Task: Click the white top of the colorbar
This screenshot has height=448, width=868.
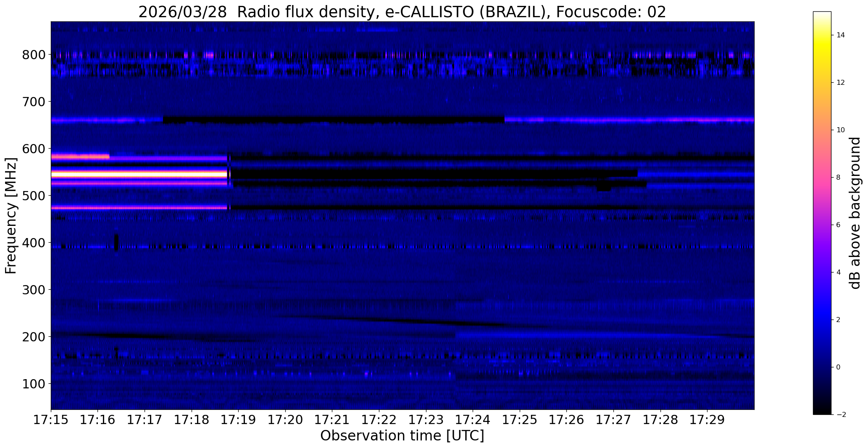Action: [x=822, y=15]
